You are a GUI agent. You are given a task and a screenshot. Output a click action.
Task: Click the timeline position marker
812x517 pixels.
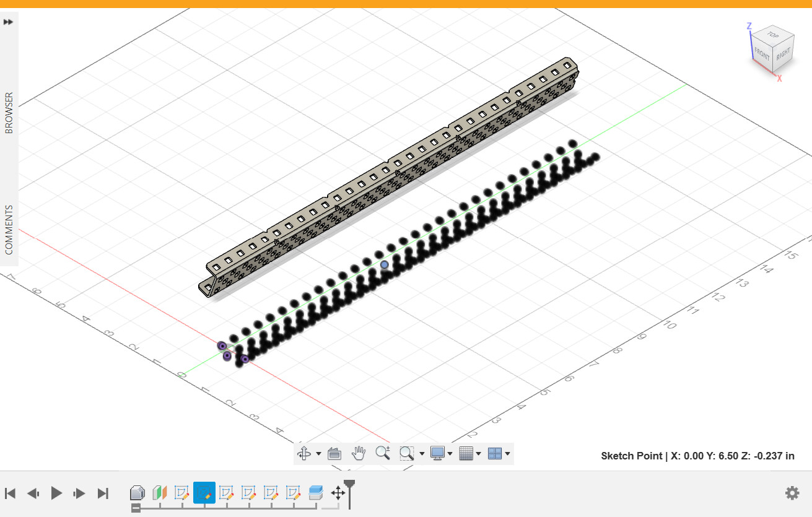click(349, 482)
